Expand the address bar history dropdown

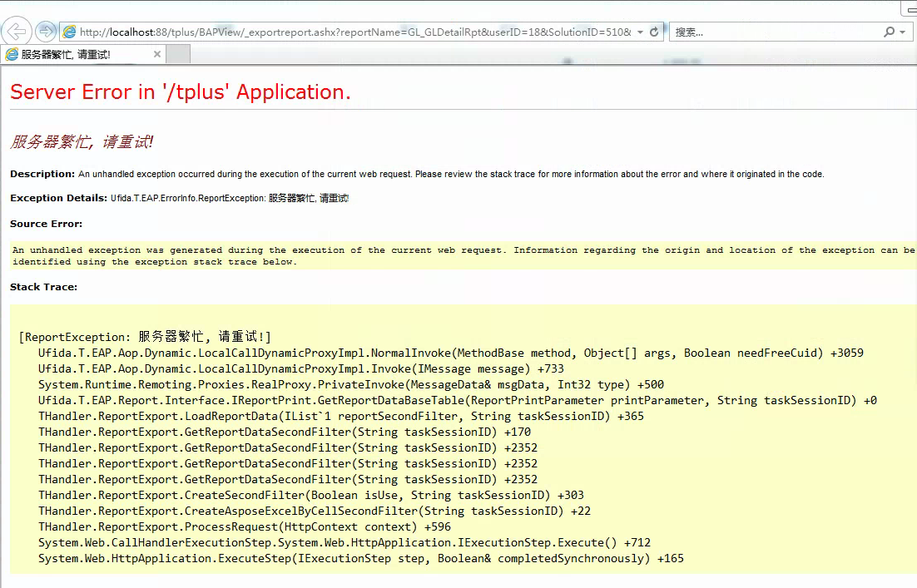[x=639, y=32]
